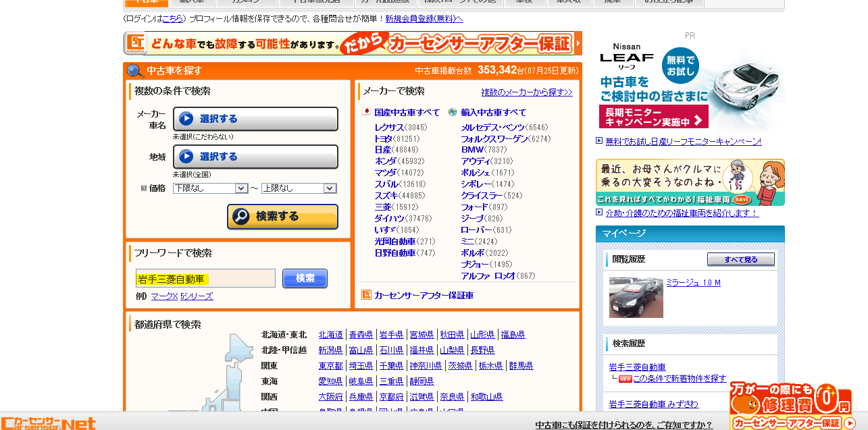Select 大阪府 prefecture link
The width and height of the screenshot is (868, 430).
click(331, 396)
